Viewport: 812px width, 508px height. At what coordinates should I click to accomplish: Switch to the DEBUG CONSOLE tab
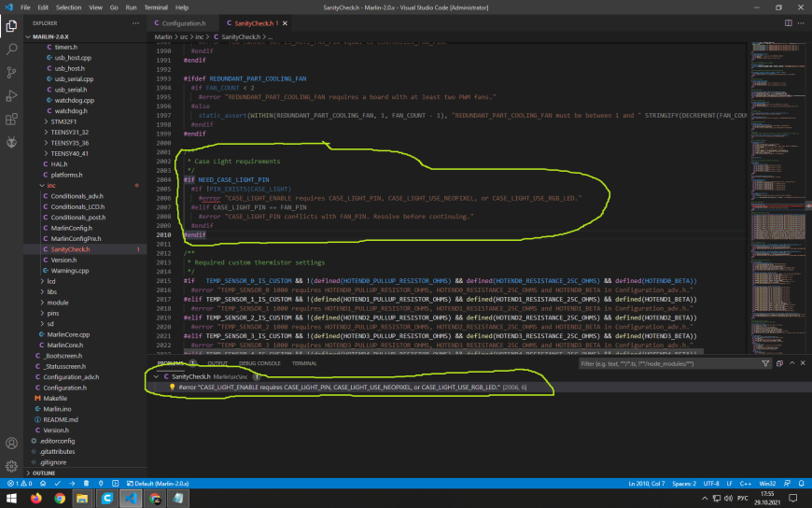[259, 363]
